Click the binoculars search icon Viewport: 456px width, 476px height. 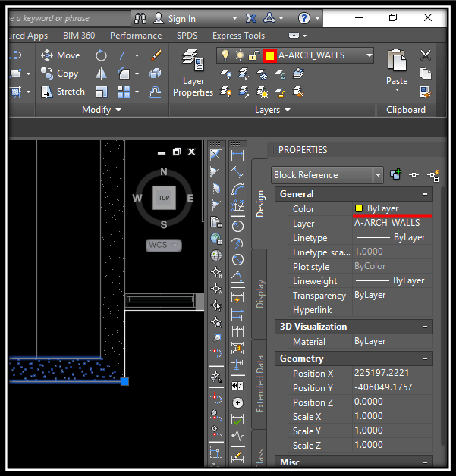point(140,18)
